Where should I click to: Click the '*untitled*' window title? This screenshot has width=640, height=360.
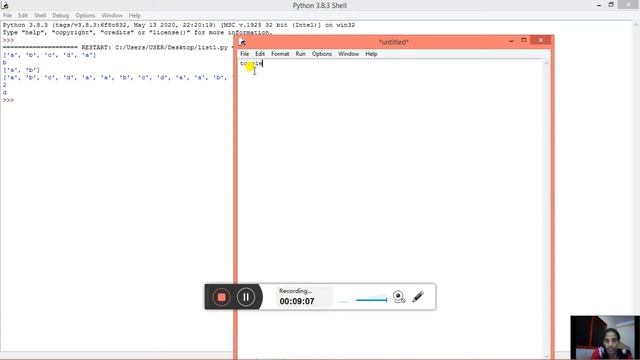point(393,42)
